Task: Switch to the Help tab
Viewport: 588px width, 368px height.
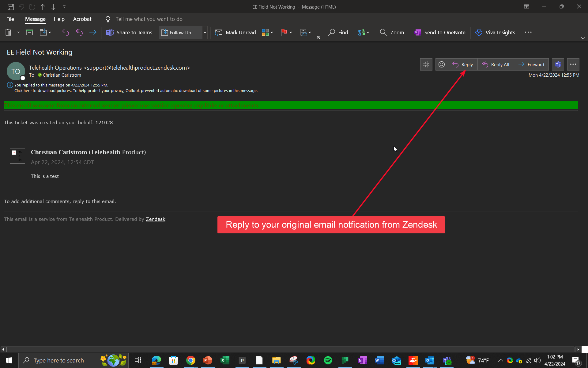Action: (59, 19)
